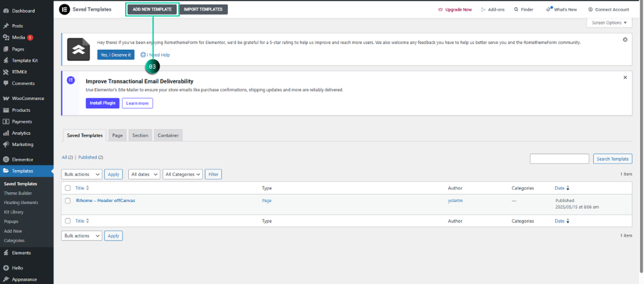Click Connect Account
The image size is (644, 284).
point(608,9)
